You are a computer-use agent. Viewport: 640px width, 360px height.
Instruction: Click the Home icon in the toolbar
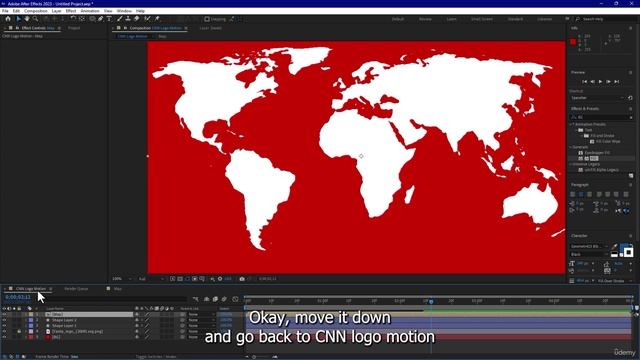(x=8, y=19)
